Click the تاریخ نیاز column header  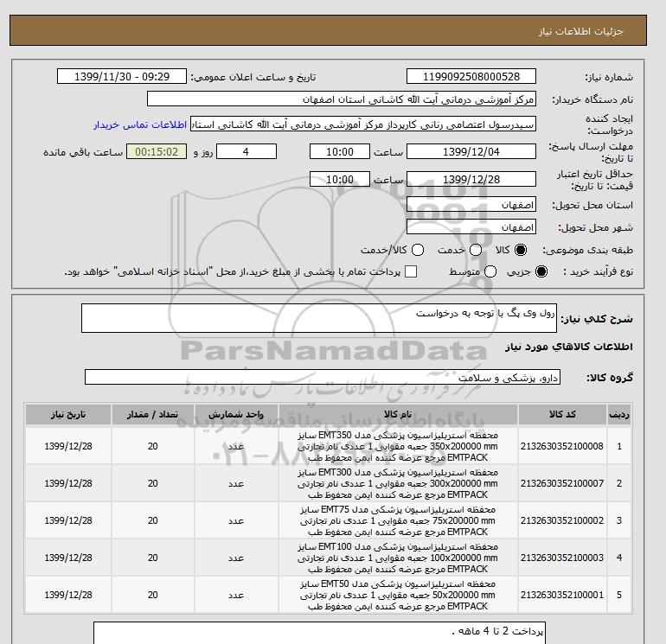coord(68,414)
